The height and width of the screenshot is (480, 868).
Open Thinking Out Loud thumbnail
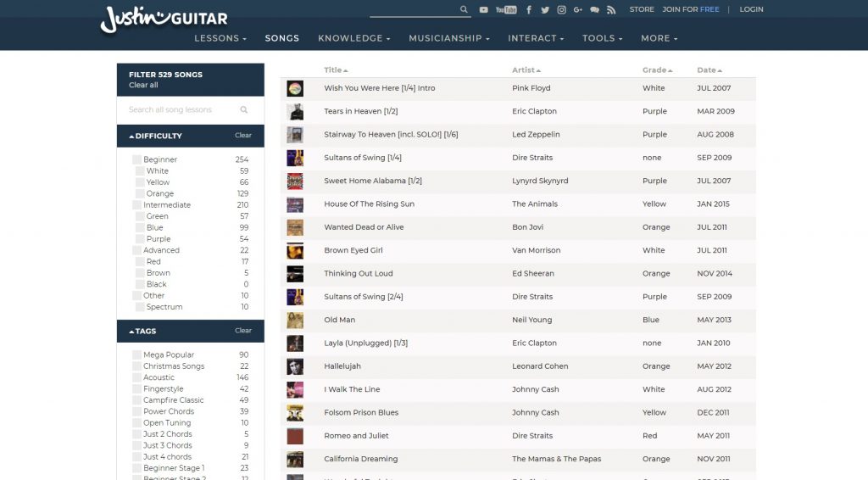pos(295,273)
